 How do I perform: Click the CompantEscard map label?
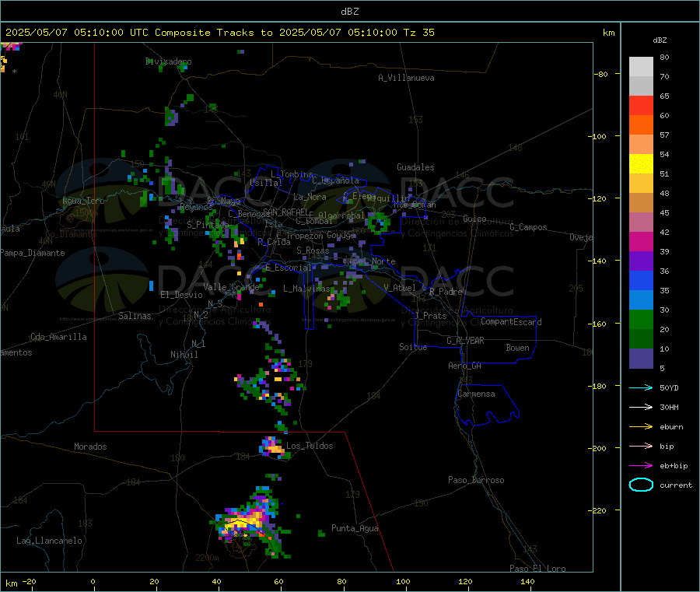tap(511, 321)
